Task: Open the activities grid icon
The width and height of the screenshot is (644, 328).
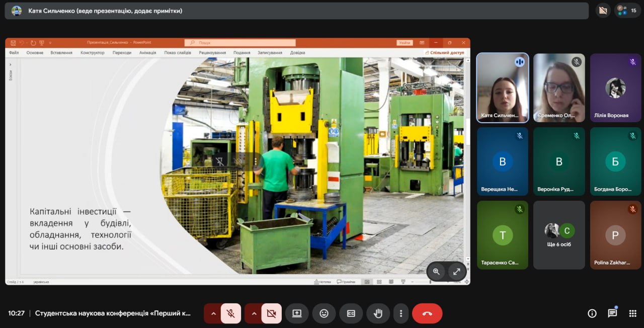Action: click(x=632, y=313)
